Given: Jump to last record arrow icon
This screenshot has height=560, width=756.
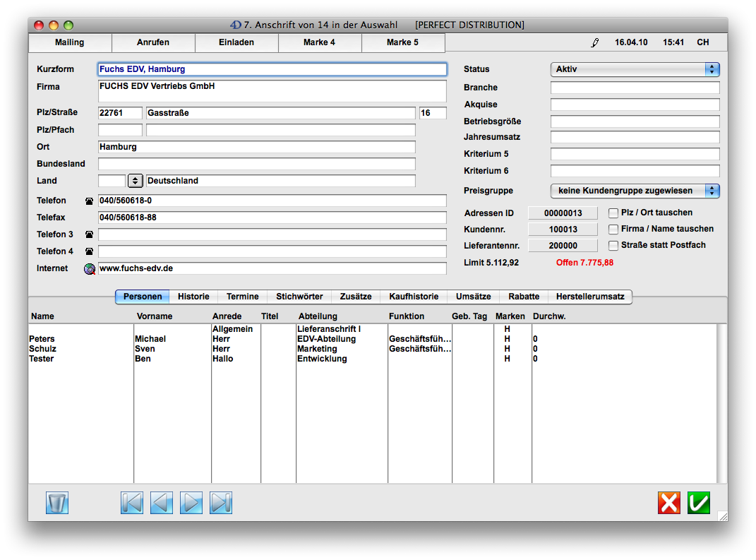Looking at the screenshot, I should click(x=221, y=503).
